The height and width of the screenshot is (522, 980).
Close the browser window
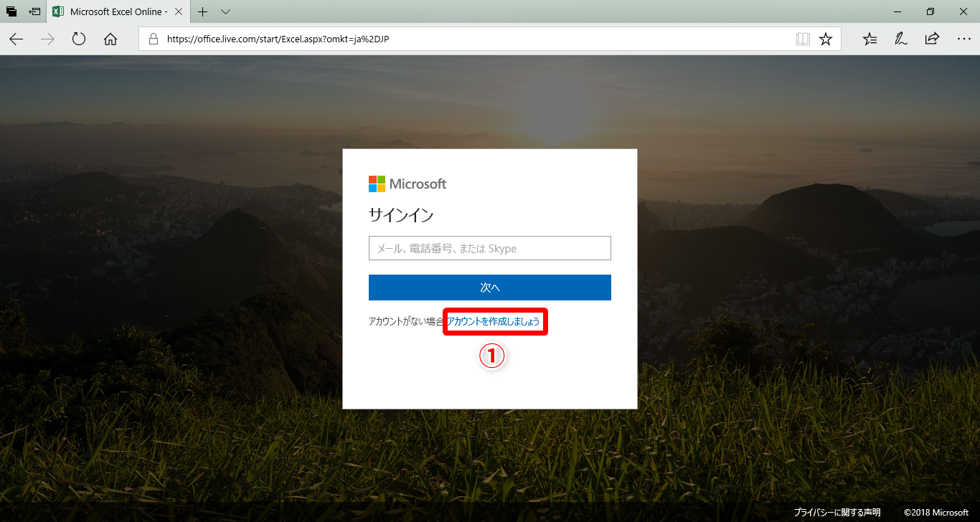[x=963, y=12]
